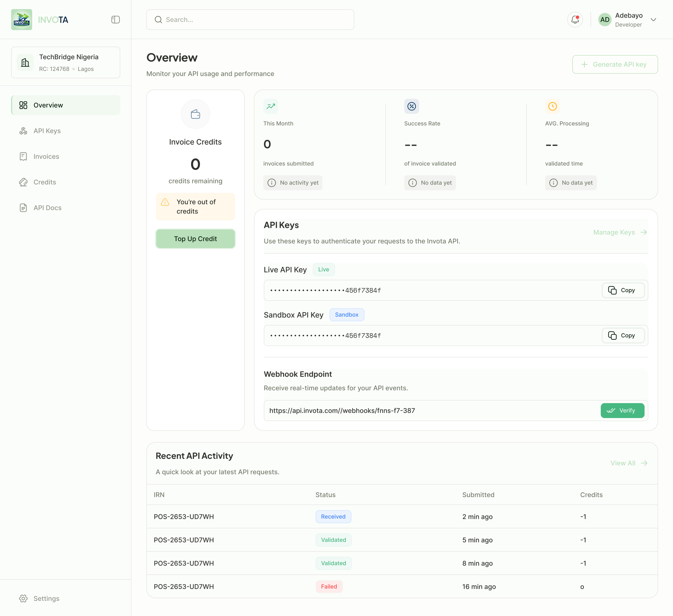The width and height of the screenshot is (673, 616).
Task: Click the Credits ticket icon
Action: (x=23, y=182)
